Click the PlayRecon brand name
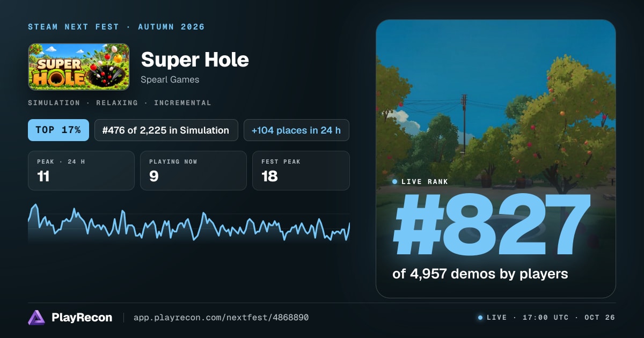644x338 pixels. (x=82, y=318)
